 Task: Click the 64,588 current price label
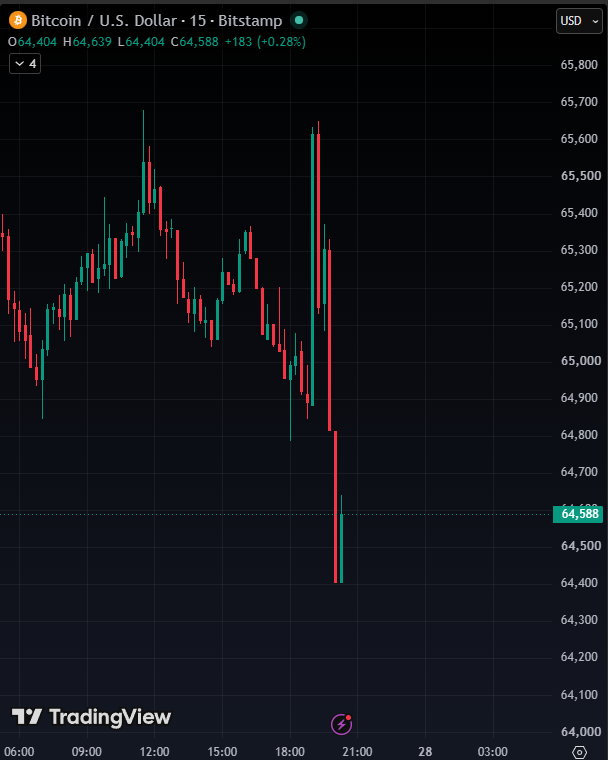pos(577,514)
